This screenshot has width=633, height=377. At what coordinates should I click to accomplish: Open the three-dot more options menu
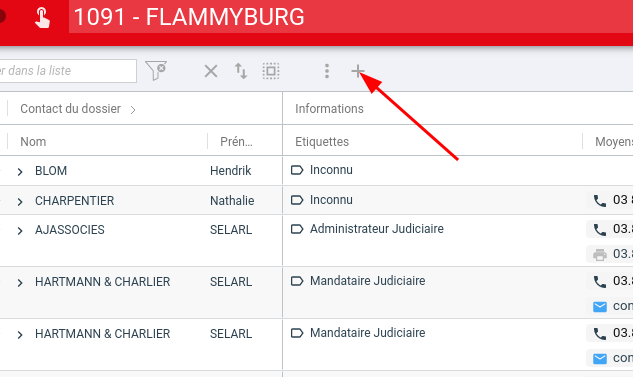[327, 71]
